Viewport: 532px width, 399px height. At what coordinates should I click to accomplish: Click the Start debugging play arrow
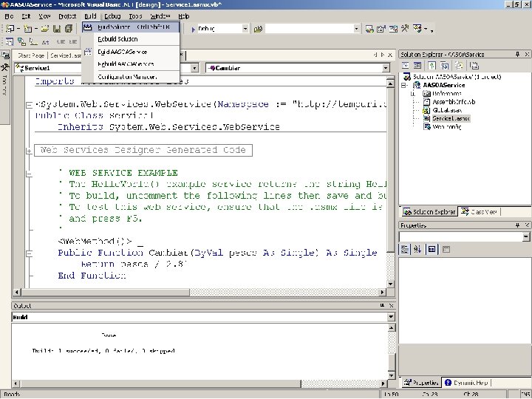point(193,29)
